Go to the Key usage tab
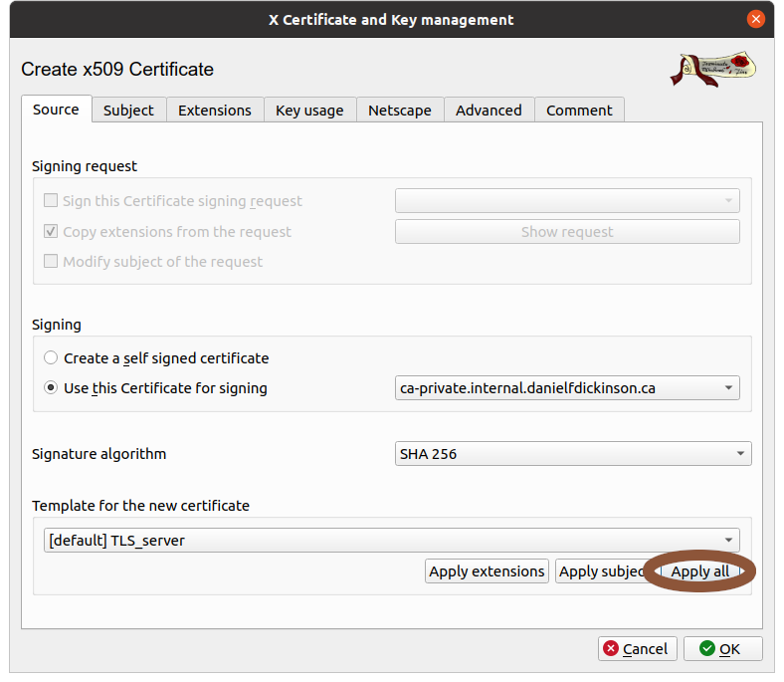The width and height of the screenshot is (784, 682). click(309, 111)
